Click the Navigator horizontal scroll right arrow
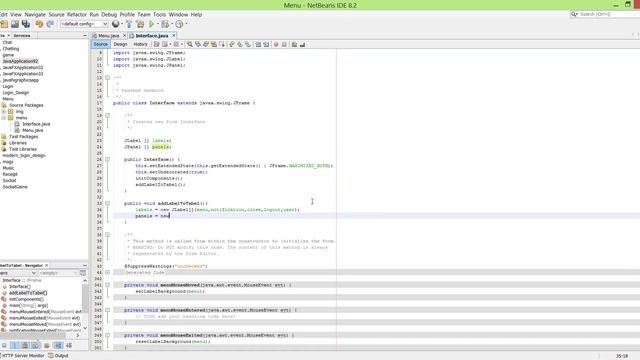 [78, 336]
